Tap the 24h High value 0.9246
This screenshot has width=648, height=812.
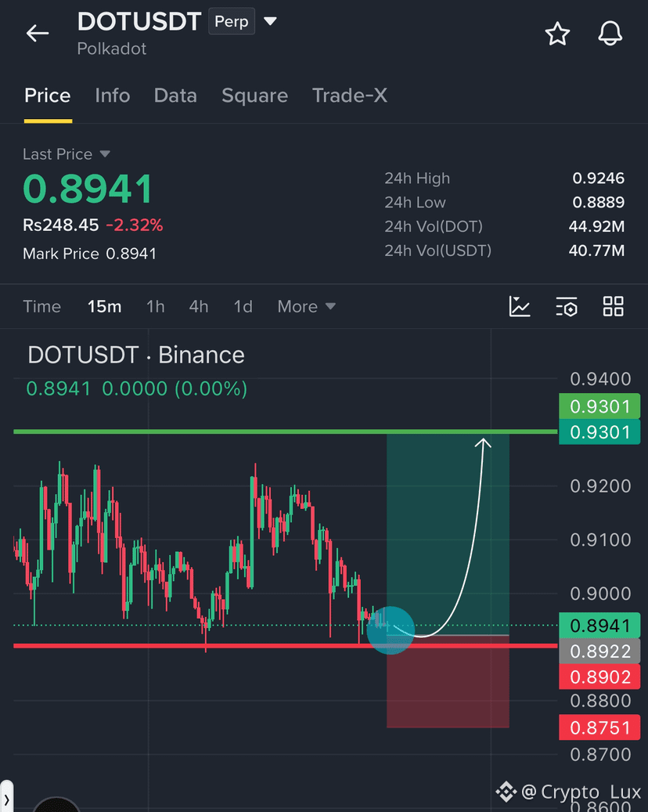pos(599,179)
